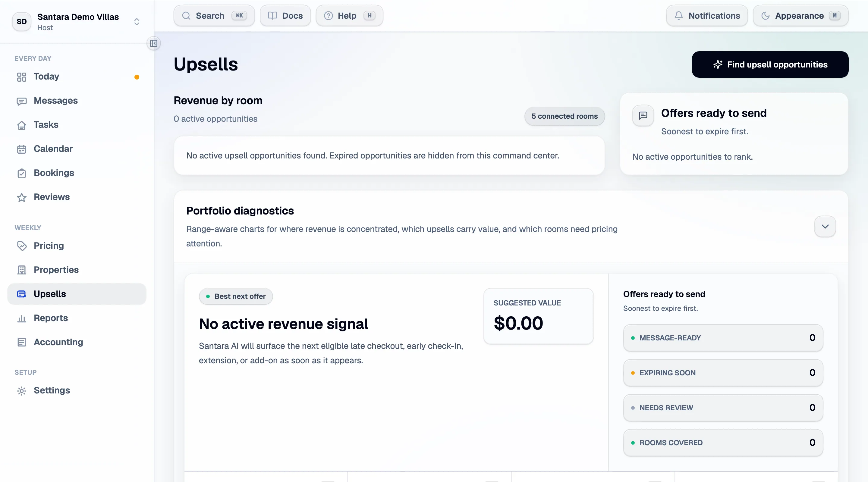Click the Accounting ledger icon

pyautogui.click(x=22, y=342)
